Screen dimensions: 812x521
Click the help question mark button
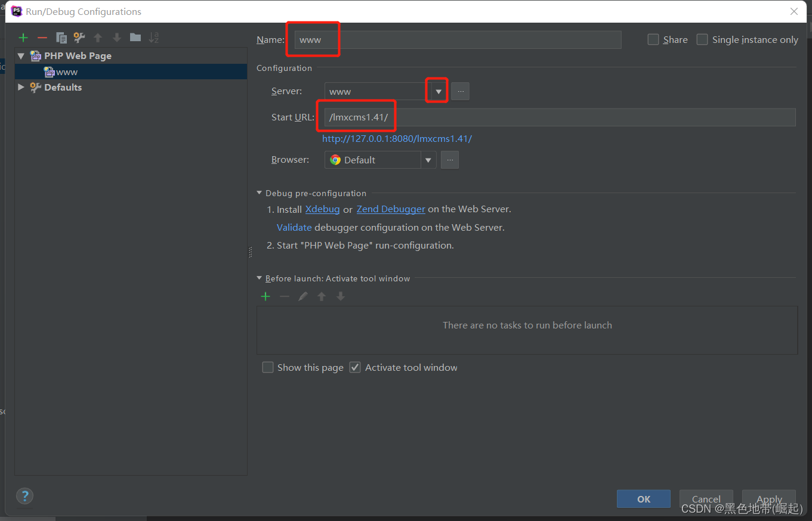click(x=24, y=495)
